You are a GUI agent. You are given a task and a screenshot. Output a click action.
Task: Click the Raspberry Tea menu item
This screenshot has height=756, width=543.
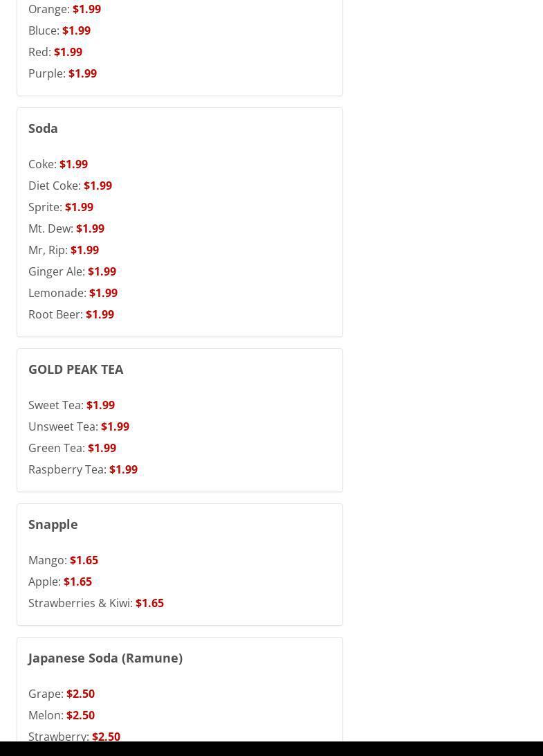tap(67, 469)
